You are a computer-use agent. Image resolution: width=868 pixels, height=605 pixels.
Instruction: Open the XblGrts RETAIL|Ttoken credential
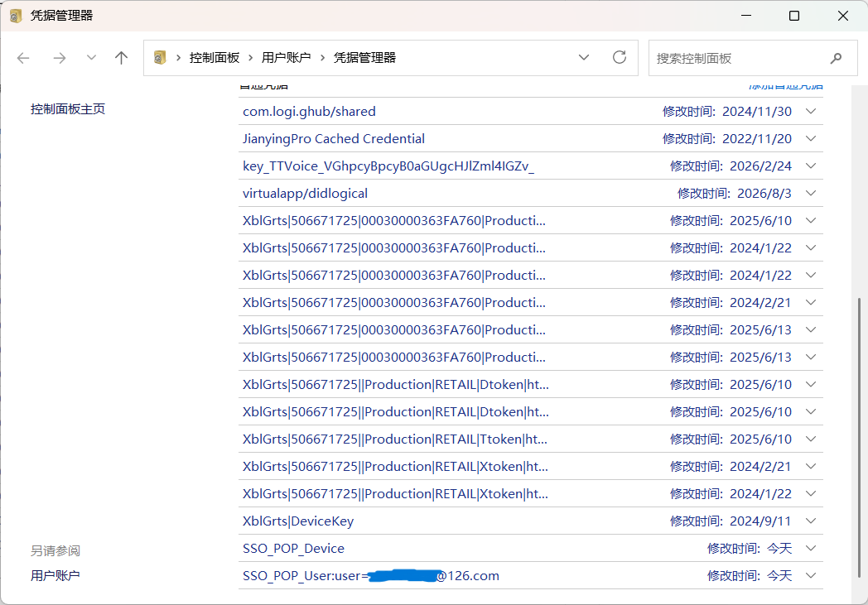tap(395, 439)
